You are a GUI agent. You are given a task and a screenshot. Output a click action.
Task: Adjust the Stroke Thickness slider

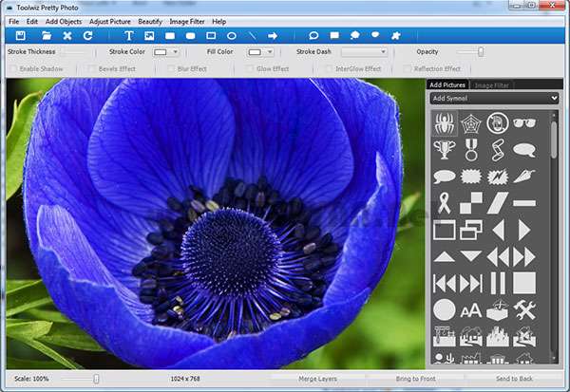pos(74,52)
